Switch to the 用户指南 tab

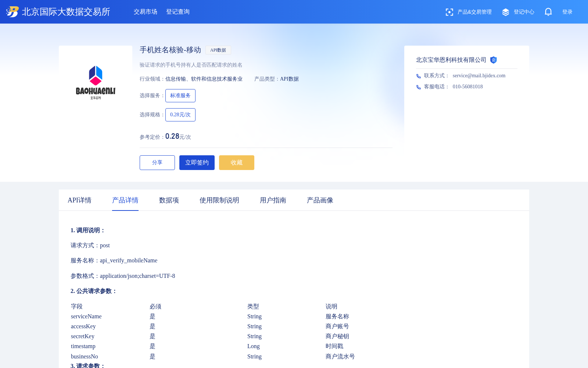(273, 200)
